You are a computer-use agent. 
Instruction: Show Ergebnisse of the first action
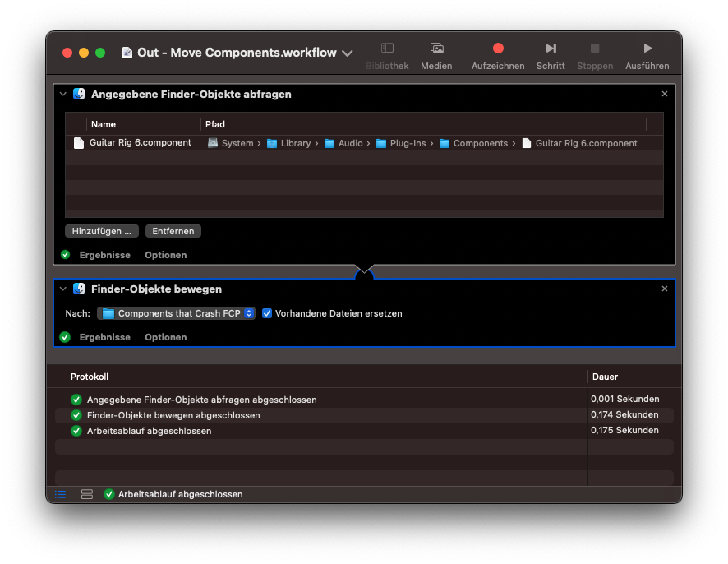(x=104, y=255)
